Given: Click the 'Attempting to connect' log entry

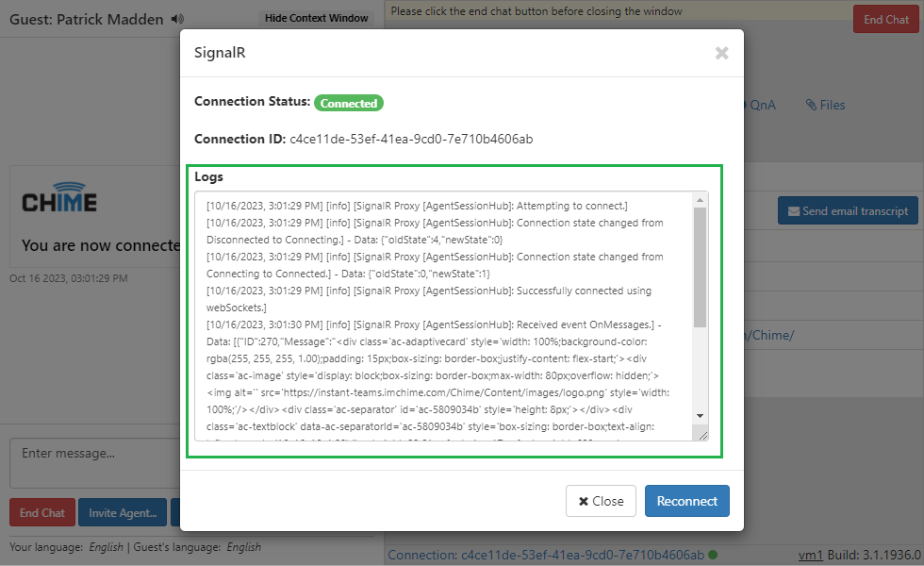Looking at the screenshot, I should coord(417,206).
